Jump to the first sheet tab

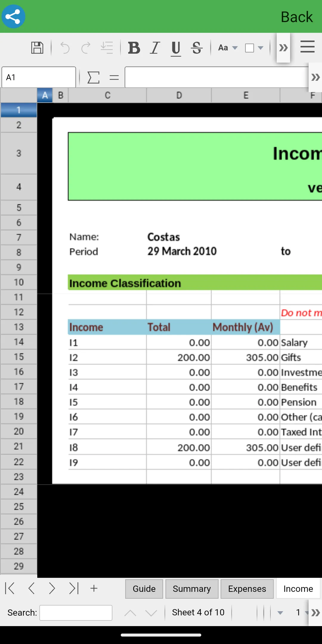click(10, 589)
